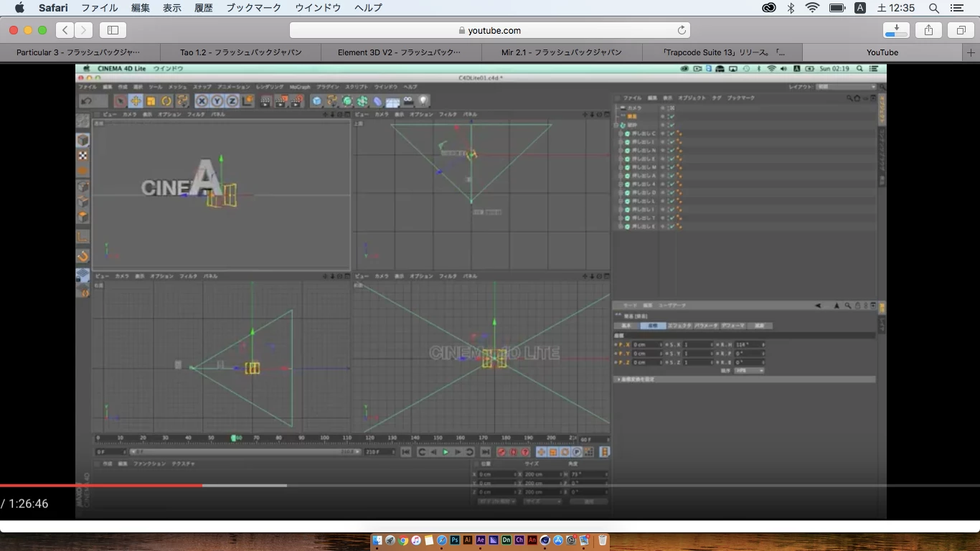Screen dimensions: 980x551
Task: Click the first clapperboard render view icon
Action: coord(266,101)
